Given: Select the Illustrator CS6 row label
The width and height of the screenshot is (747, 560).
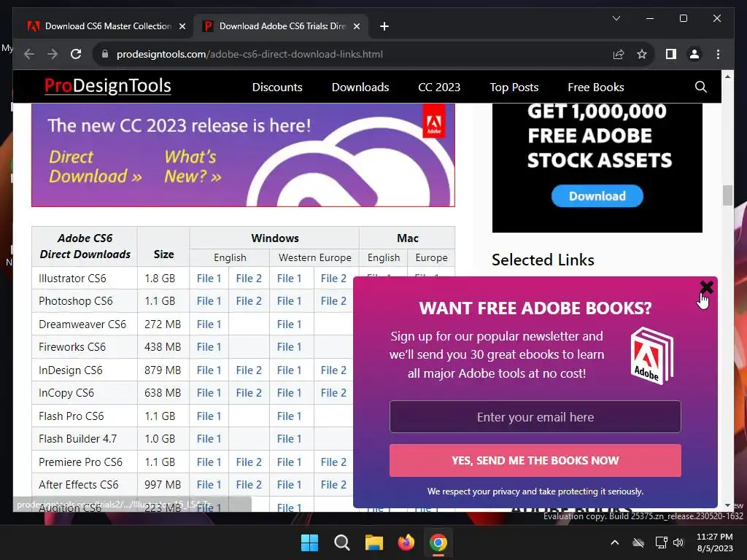Looking at the screenshot, I should [x=72, y=278].
